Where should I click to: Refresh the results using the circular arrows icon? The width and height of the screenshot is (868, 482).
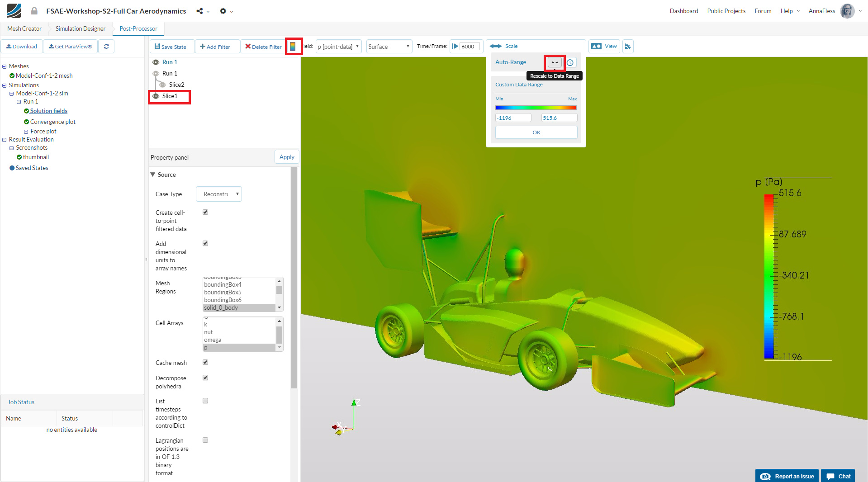click(106, 46)
